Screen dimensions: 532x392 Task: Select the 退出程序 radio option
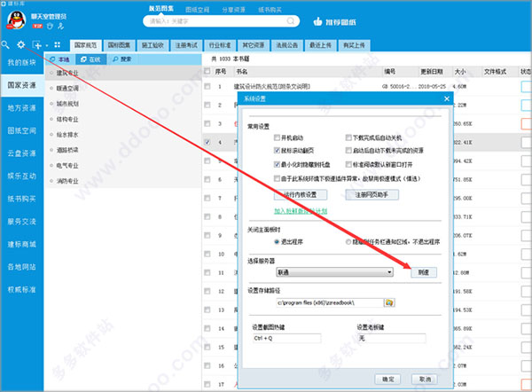point(277,242)
